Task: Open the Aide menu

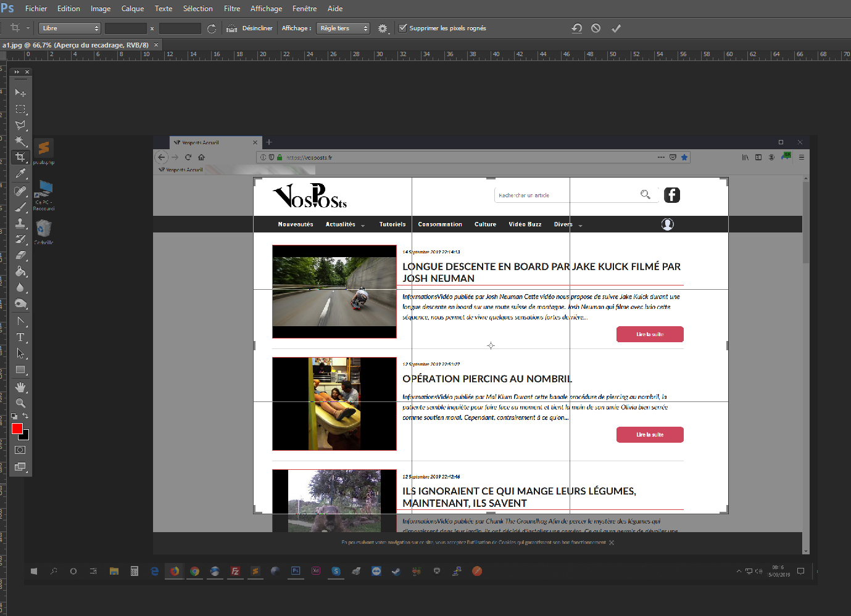Action: [335, 9]
